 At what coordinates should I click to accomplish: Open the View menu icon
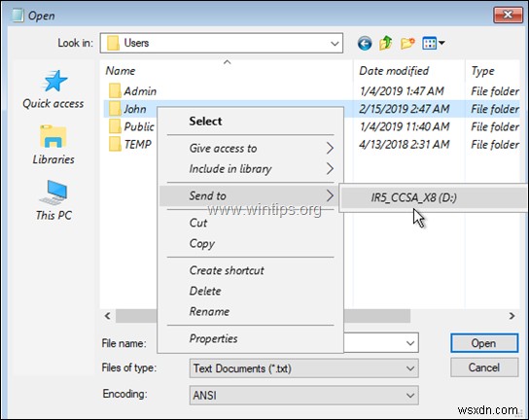[x=433, y=43]
